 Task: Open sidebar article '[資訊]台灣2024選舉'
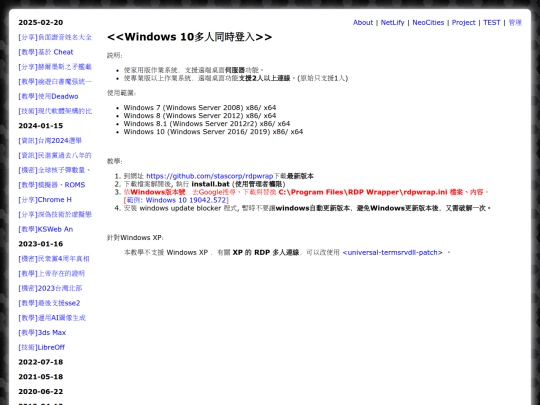click(50, 141)
